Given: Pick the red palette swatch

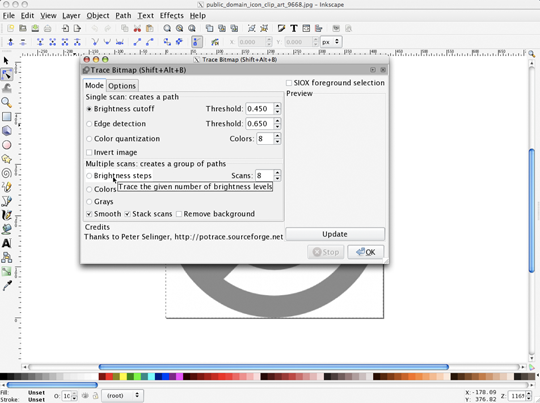Looking at the screenshot, I should click(x=109, y=376).
